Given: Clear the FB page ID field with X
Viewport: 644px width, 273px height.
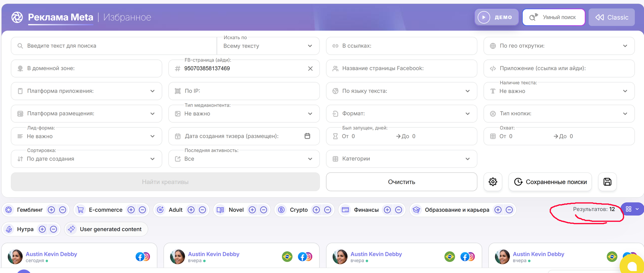Looking at the screenshot, I should [x=310, y=68].
